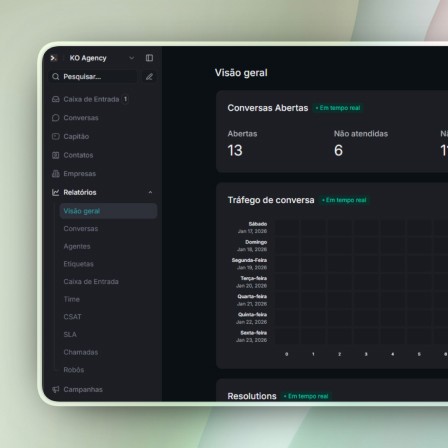The width and height of the screenshot is (448, 448).
Task: Open the Agentes report
Action: (77, 246)
